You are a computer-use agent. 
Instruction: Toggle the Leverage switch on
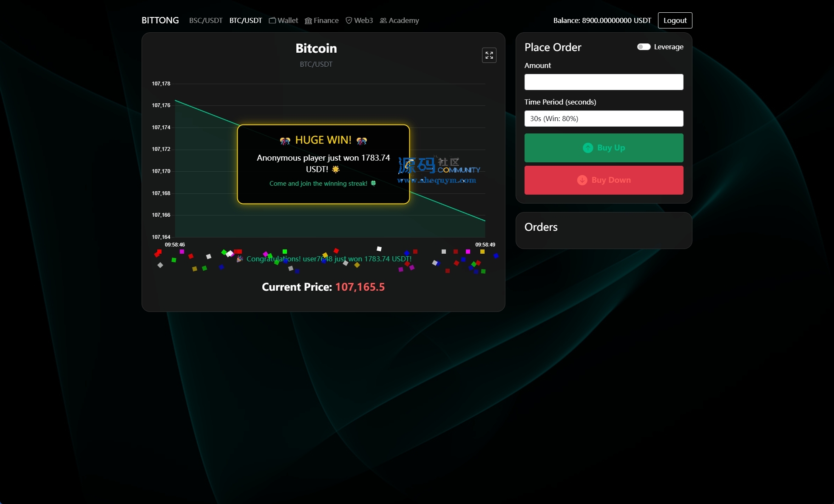click(x=644, y=47)
